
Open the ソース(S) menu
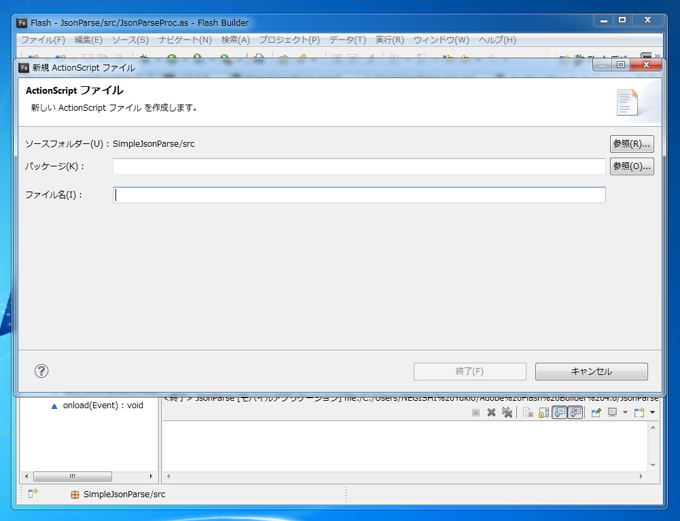(x=130, y=40)
